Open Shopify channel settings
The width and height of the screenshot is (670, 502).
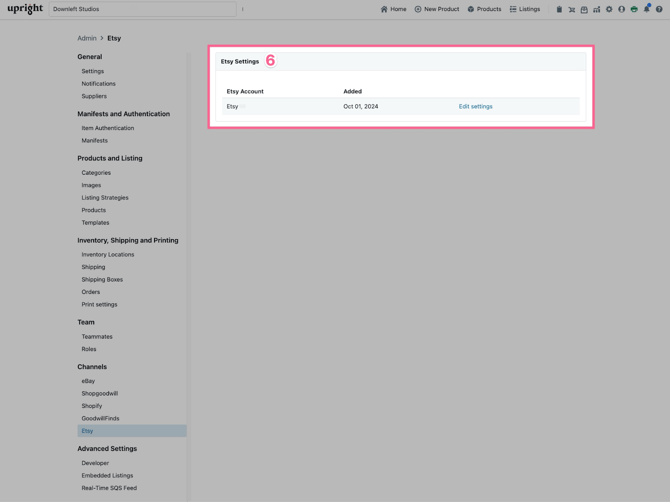[x=92, y=406]
